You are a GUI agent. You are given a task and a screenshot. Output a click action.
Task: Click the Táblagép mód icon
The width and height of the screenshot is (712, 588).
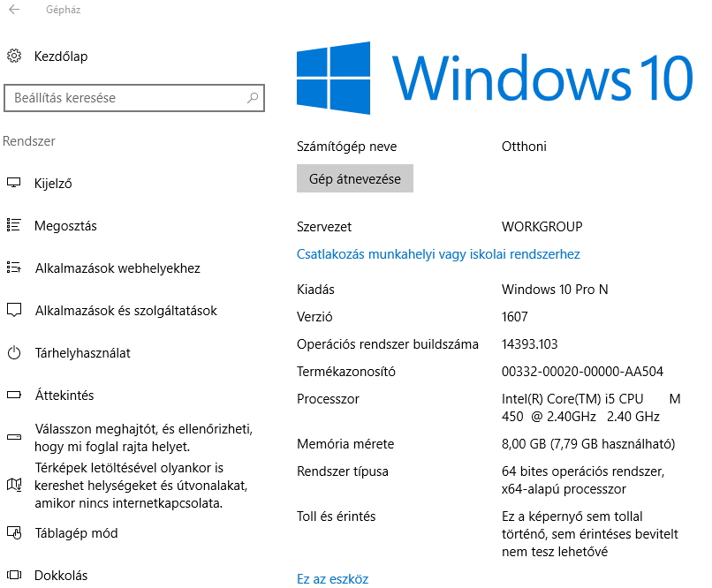click(x=14, y=532)
